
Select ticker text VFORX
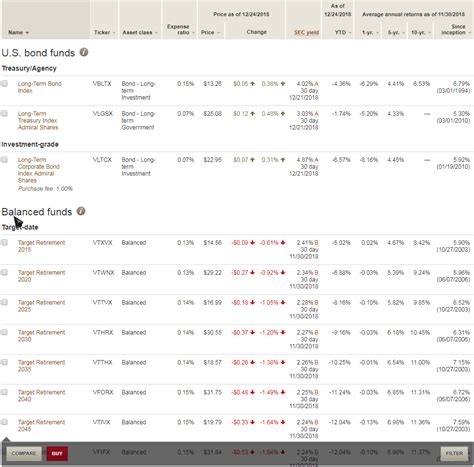[103, 392]
